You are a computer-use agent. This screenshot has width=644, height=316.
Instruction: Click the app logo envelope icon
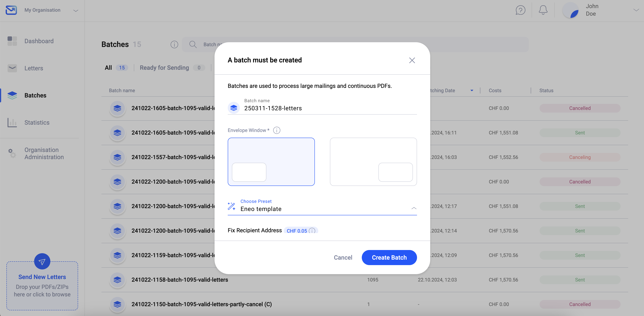coord(11,10)
